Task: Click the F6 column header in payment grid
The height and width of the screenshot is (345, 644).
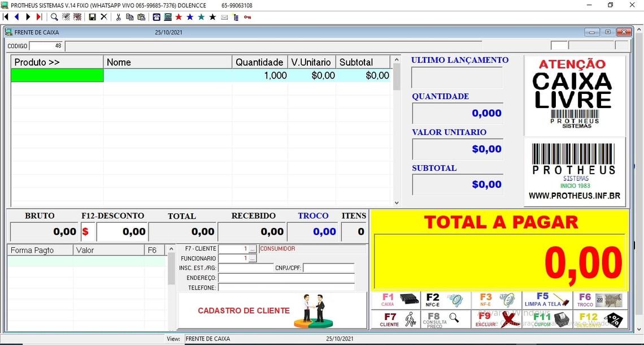Action: click(154, 250)
